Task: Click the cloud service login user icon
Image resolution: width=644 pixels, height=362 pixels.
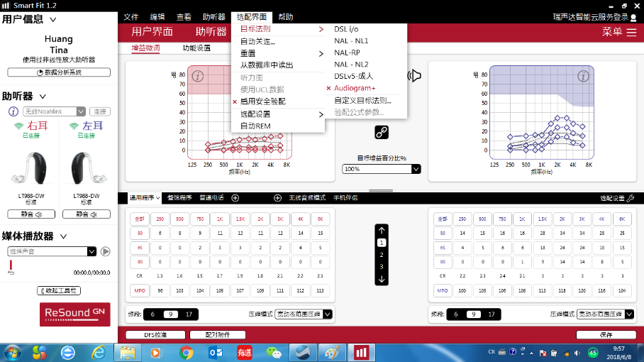Action: click(x=634, y=18)
